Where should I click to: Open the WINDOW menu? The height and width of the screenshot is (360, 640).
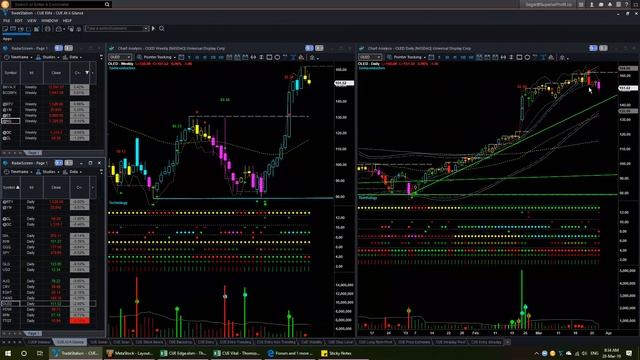pos(49,20)
